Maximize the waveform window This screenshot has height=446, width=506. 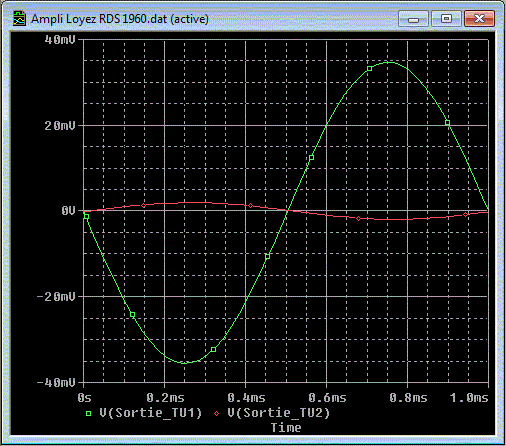click(x=446, y=19)
